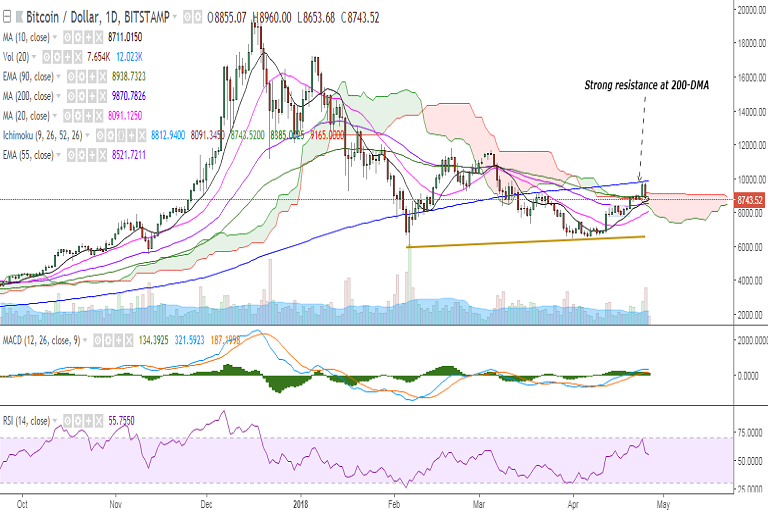The height and width of the screenshot is (512, 768).
Task: Expand MA (20, close) dropdown arrow
Action: [55, 116]
